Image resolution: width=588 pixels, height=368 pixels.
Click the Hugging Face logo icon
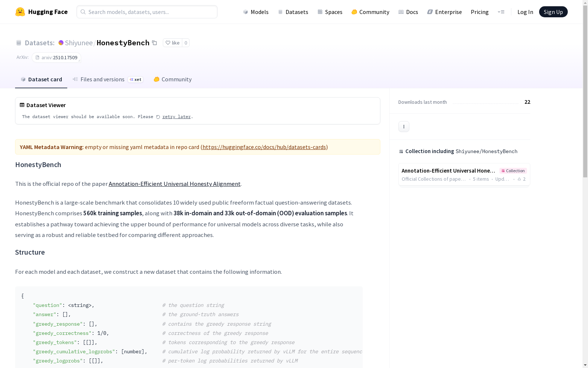pyautogui.click(x=20, y=12)
